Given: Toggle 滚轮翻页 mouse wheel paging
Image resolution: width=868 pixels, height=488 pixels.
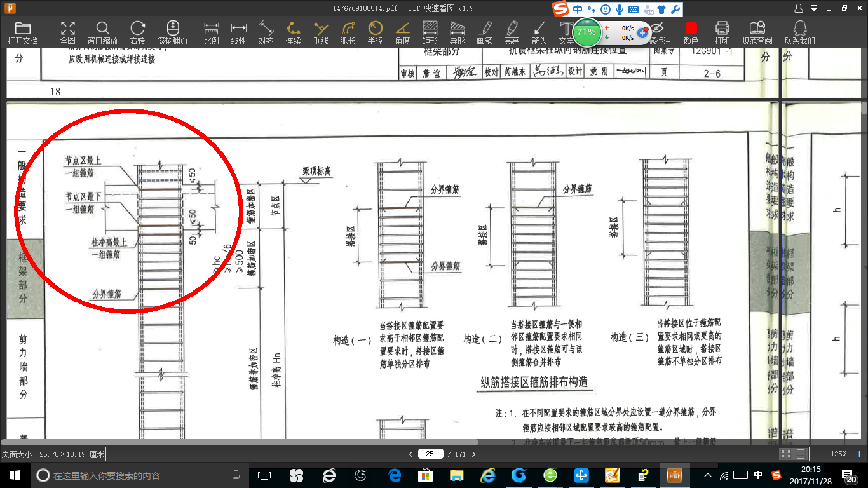Looking at the screenshot, I should 172,32.
